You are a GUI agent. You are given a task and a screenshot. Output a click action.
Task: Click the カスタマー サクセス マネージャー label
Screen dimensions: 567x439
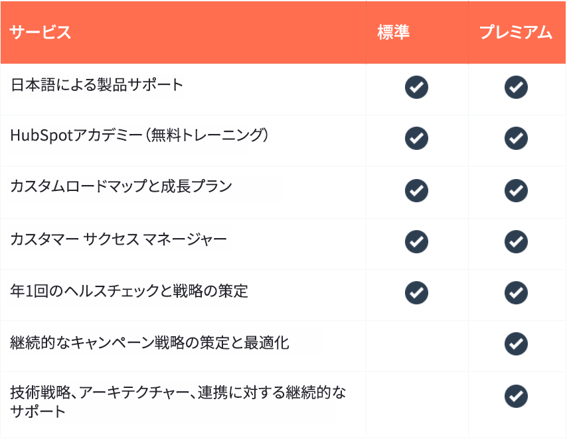tap(119, 239)
